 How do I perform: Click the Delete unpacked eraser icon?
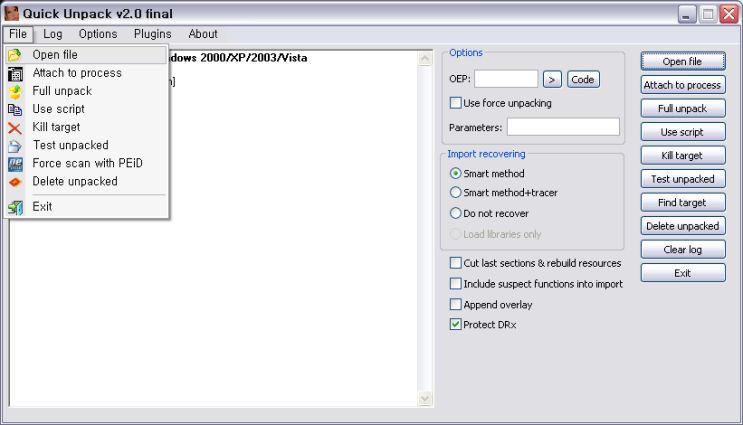click(15, 181)
